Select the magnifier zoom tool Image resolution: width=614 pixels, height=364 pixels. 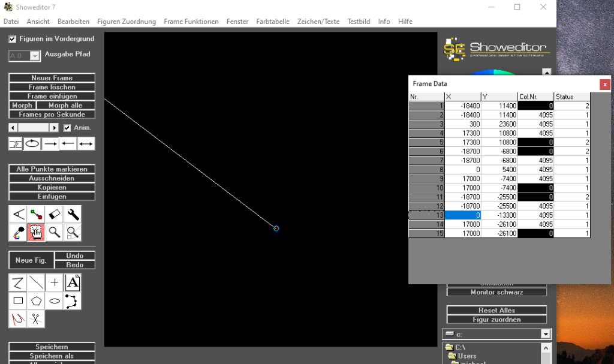click(55, 232)
